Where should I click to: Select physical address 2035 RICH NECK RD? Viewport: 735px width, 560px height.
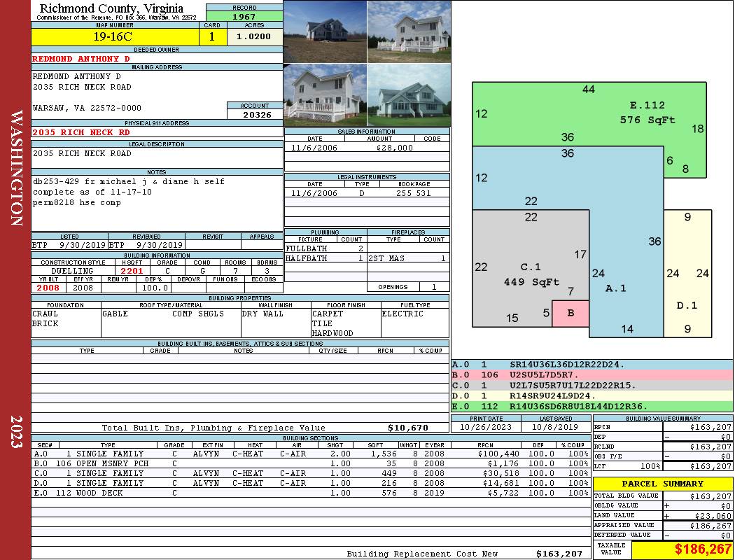pyautogui.click(x=80, y=132)
